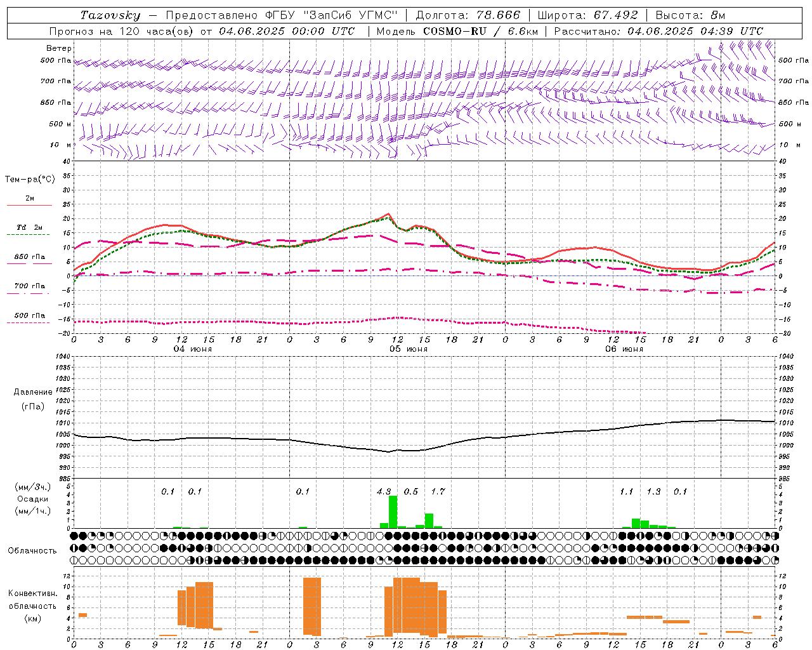Click the 0.5 precipitation total value
The image size is (812, 650).
pyautogui.click(x=411, y=491)
